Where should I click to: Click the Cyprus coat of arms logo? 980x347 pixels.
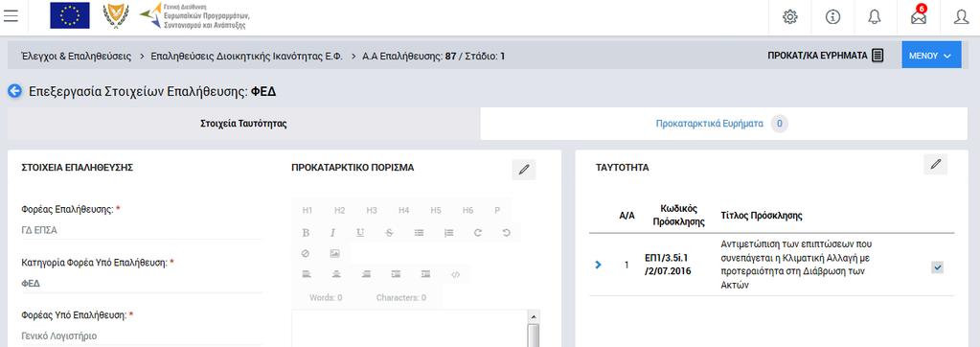click(116, 15)
